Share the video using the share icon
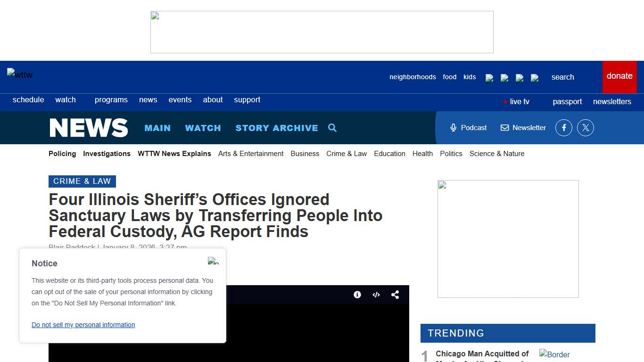The height and width of the screenshot is (362, 644). (395, 294)
